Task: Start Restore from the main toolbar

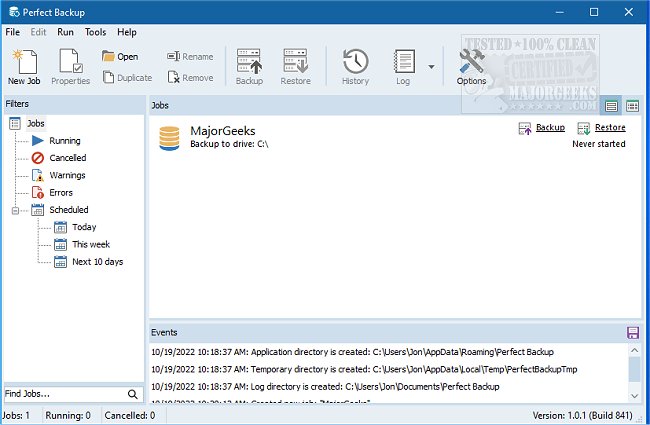Action: pos(296,67)
